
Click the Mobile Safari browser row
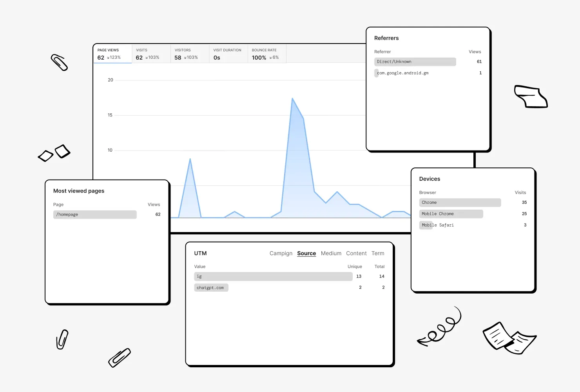pos(473,225)
